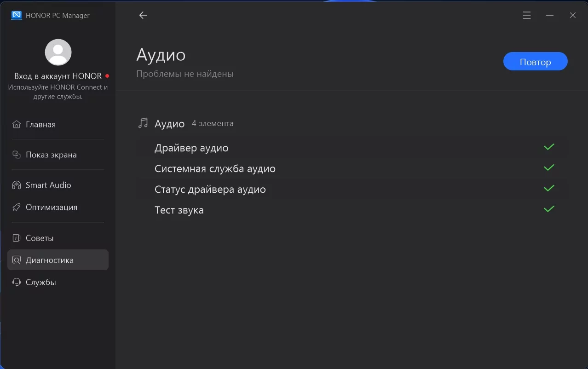Click the user avatar picture
Image resolution: width=588 pixels, height=369 pixels.
pyautogui.click(x=58, y=52)
